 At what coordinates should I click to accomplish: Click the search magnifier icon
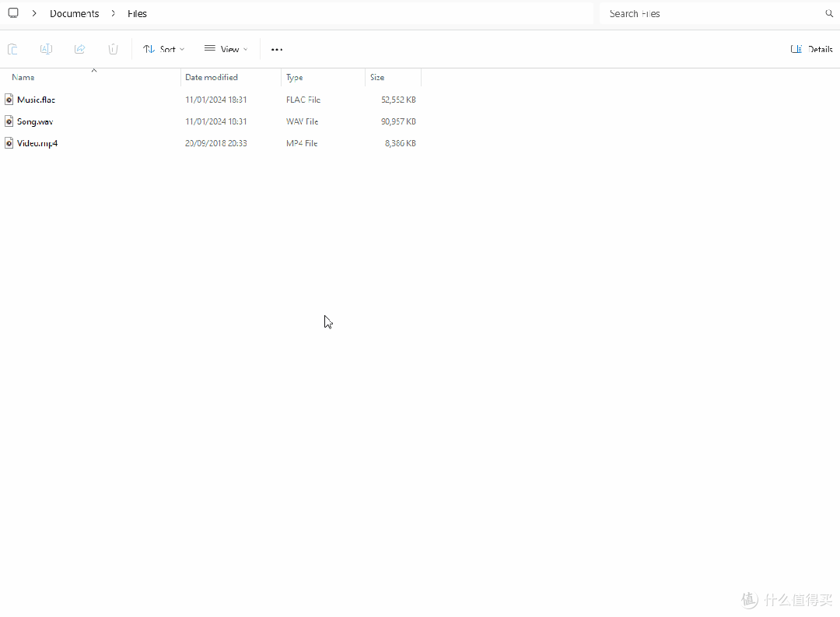(829, 13)
